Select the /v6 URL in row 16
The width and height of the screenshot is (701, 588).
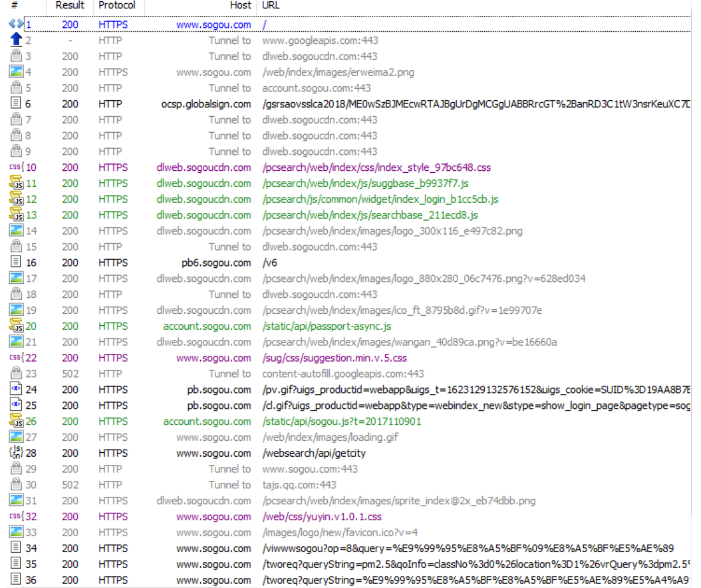click(270, 263)
